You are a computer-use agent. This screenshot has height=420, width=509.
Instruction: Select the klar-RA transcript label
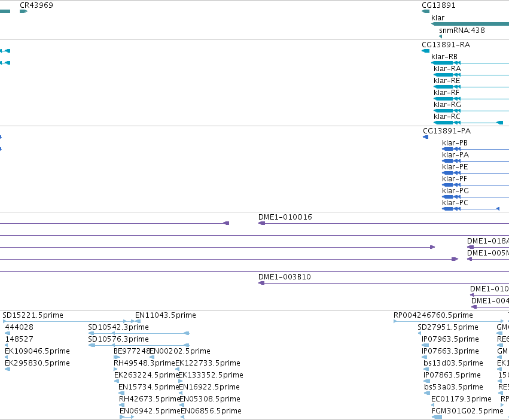click(447, 69)
